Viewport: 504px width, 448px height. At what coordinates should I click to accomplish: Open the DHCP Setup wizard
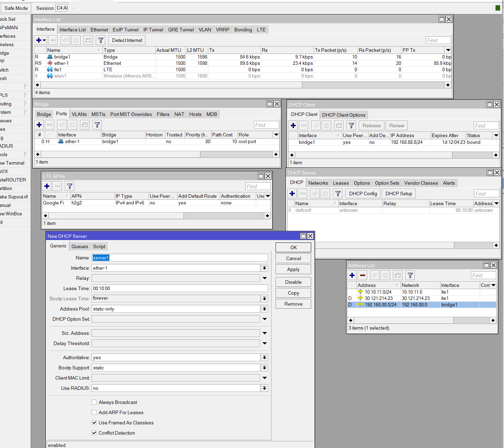click(x=399, y=194)
